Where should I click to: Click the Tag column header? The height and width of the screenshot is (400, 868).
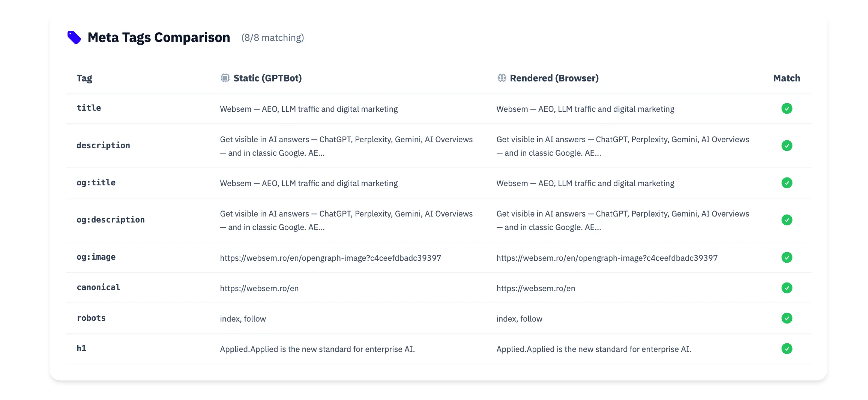pos(84,78)
